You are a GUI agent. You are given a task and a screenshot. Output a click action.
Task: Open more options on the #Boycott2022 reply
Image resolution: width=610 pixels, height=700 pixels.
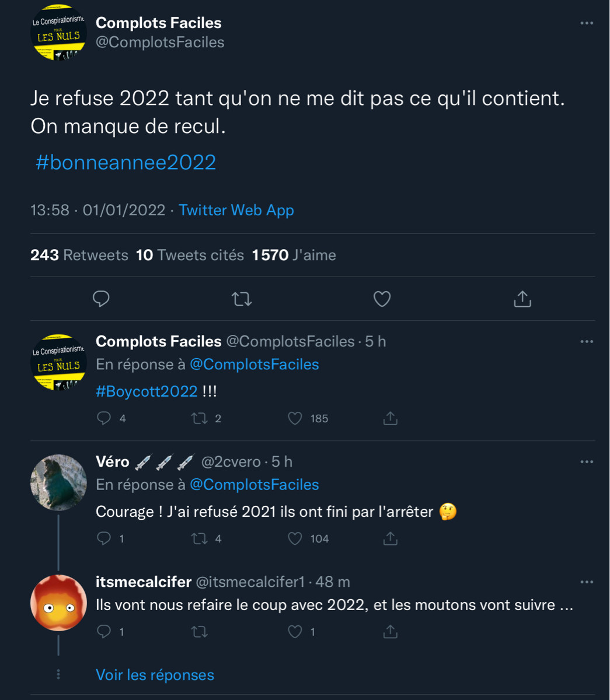(x=587, y=342)
